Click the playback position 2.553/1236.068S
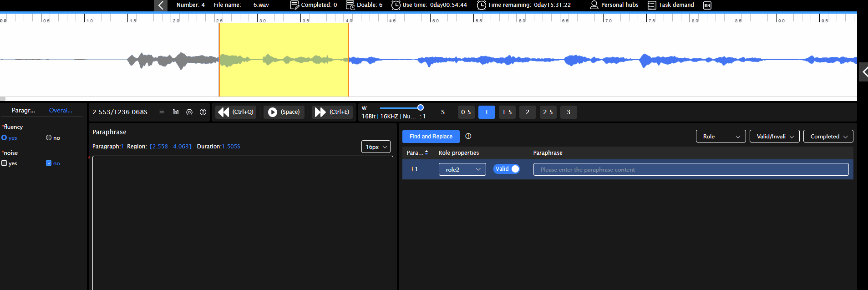Screen dimensions: 868x290 point(120,112)
